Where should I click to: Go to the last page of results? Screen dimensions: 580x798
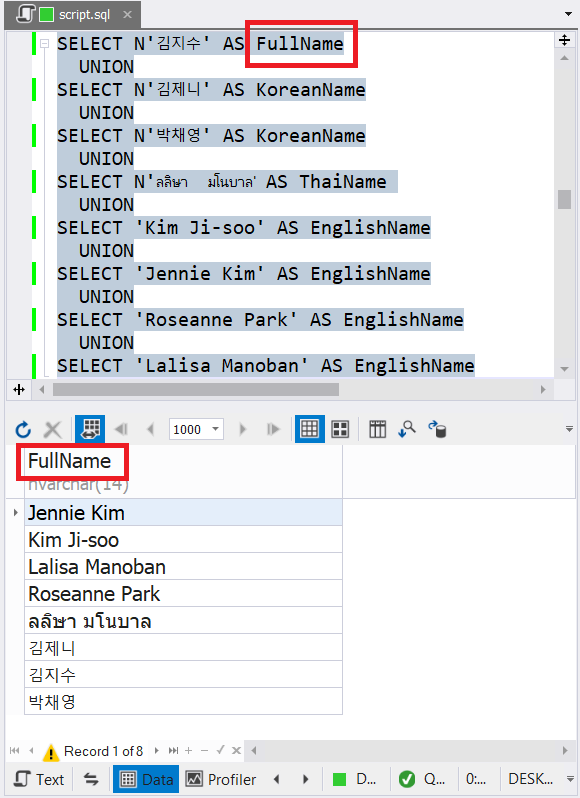(x=273, y=430)
